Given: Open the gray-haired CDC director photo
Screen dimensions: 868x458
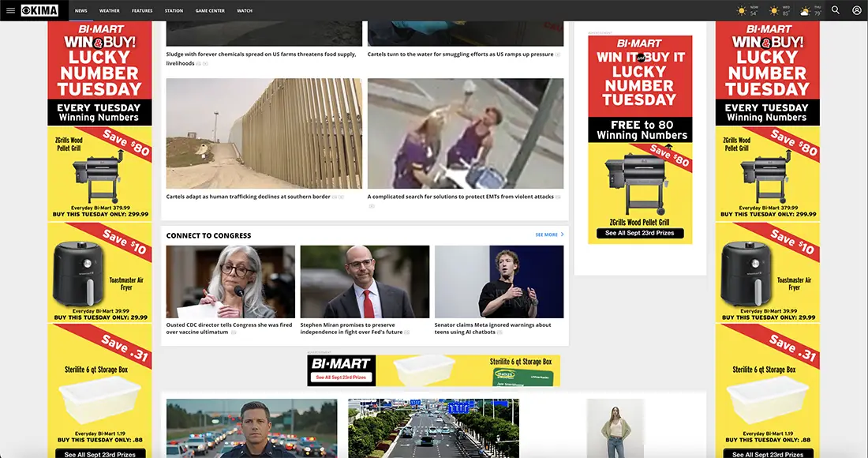Looking at the screenshot, I should [230, 282].
